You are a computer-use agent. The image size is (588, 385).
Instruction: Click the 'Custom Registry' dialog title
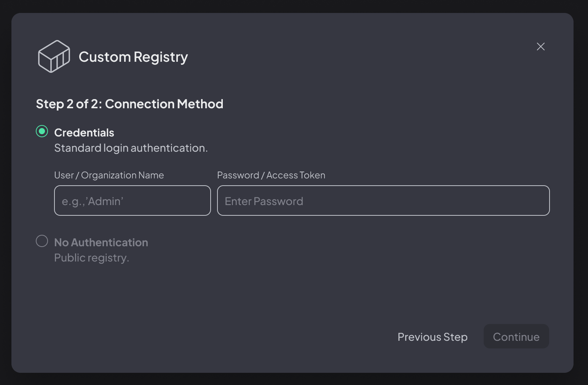pos(133,57)
